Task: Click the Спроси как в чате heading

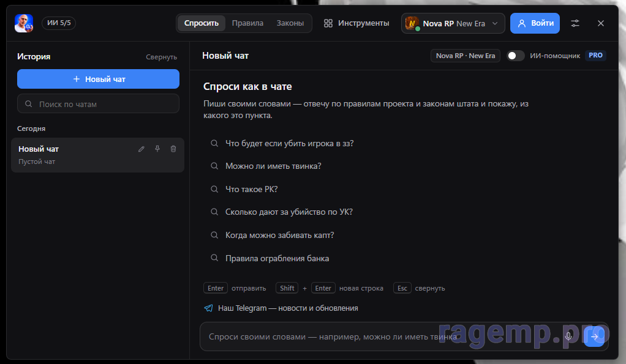Action: pyautogui.click(x=247, y=86)
